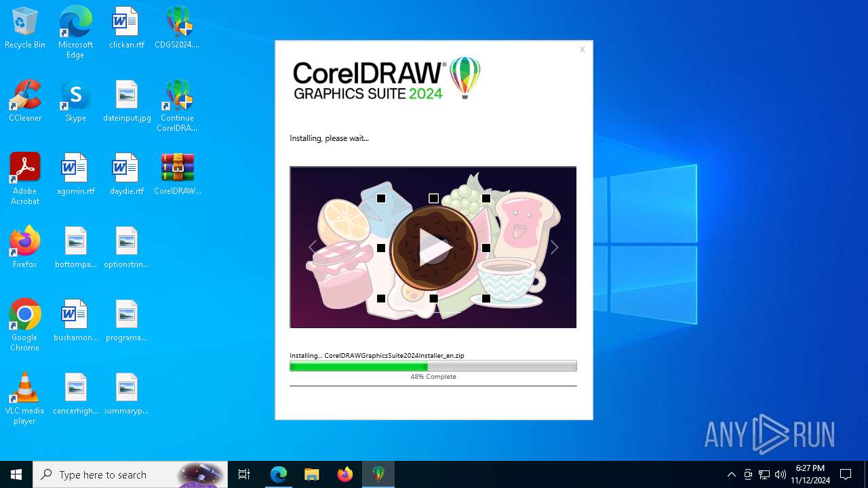Open Firefox desktop shortcut
868x488 pixels.
tap(25, 248)
